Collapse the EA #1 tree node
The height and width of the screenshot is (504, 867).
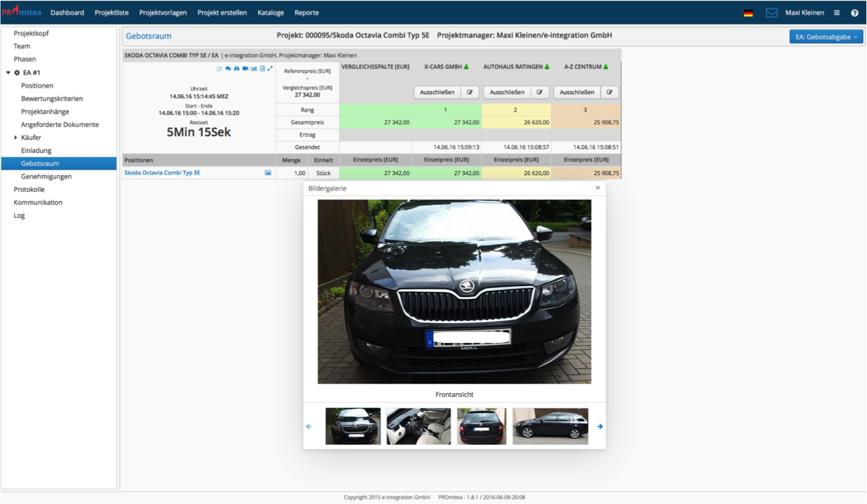coord(9,73)
